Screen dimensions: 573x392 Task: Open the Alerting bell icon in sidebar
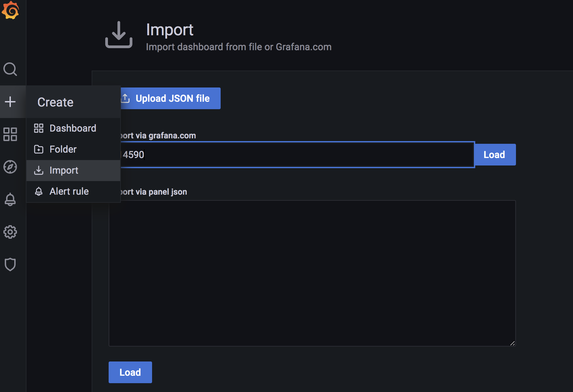point(10,199)
